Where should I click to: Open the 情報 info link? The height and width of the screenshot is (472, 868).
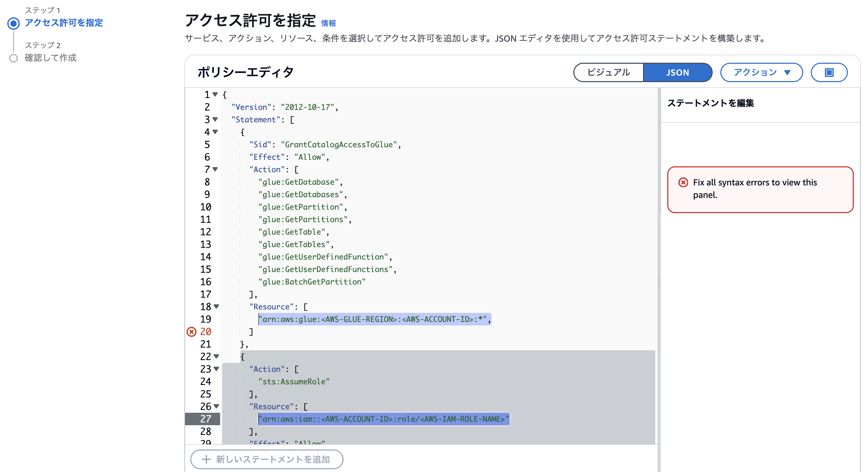(x=328, y=23)
